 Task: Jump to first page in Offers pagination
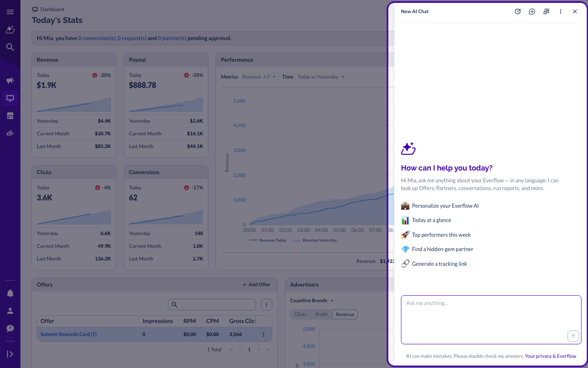tap(231, 350)
